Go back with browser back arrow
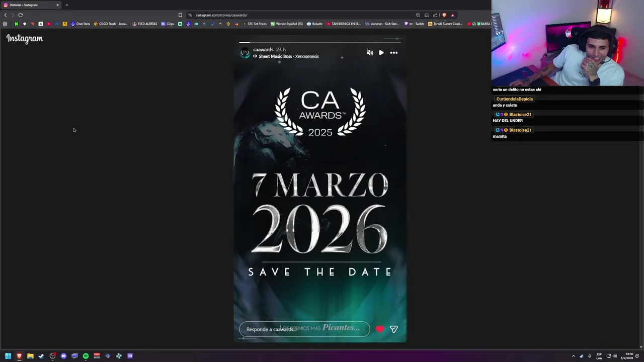Screen dimensions: 644x362 (6, 15)
